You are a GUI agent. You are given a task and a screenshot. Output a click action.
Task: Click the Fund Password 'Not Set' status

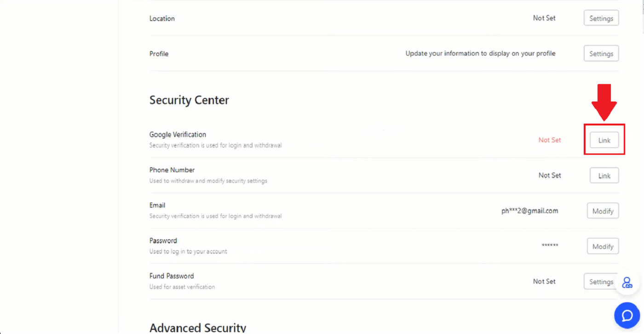544,281
